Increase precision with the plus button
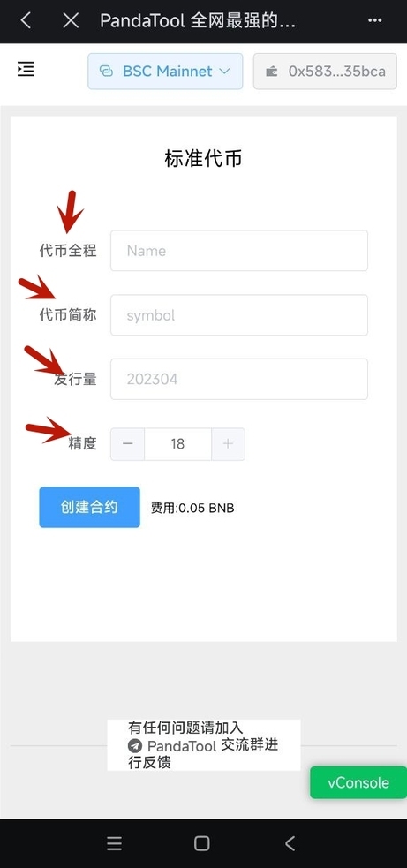Image resolution: width=407 pixels, height=868 pixels. point(228,444)
